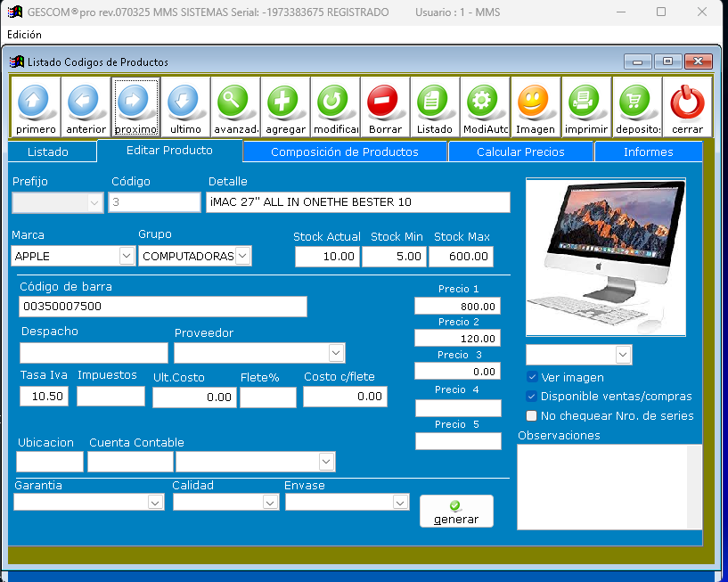Expand the Grupo COMPUTADORAS dropdown
This screenshot has height=582, width=728.
pos(243,256)
